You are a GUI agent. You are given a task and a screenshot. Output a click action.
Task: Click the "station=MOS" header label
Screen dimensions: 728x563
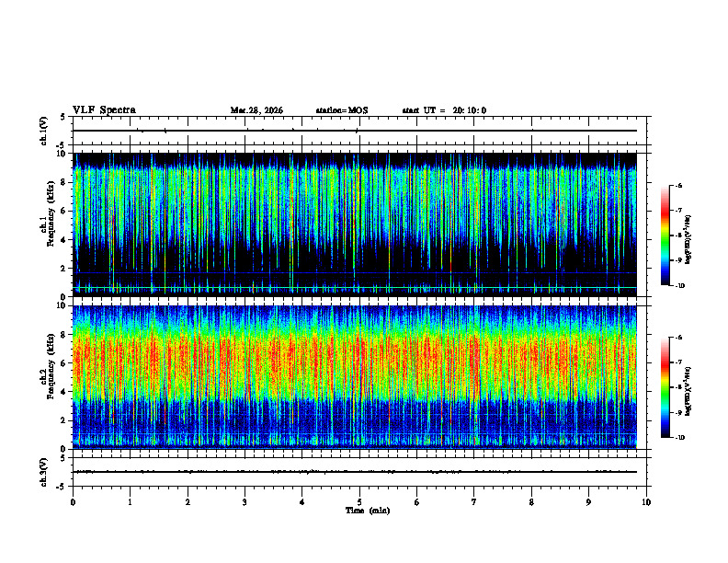342,110
